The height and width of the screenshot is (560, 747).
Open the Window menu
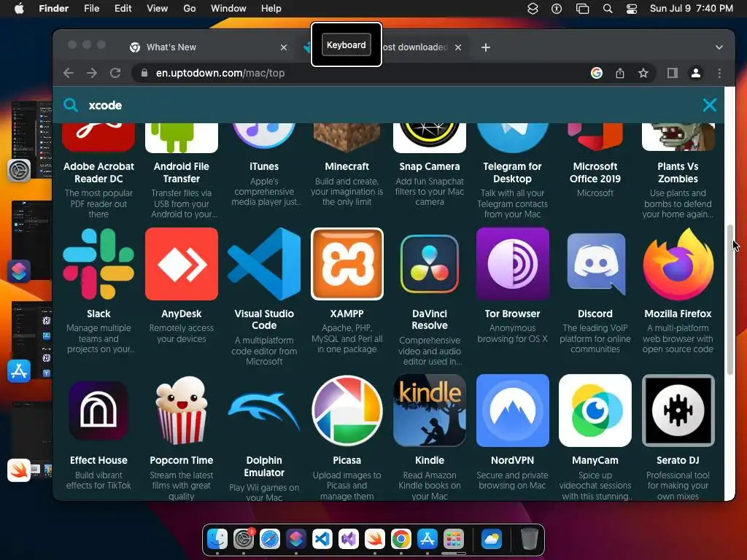(x=228, y=9)
